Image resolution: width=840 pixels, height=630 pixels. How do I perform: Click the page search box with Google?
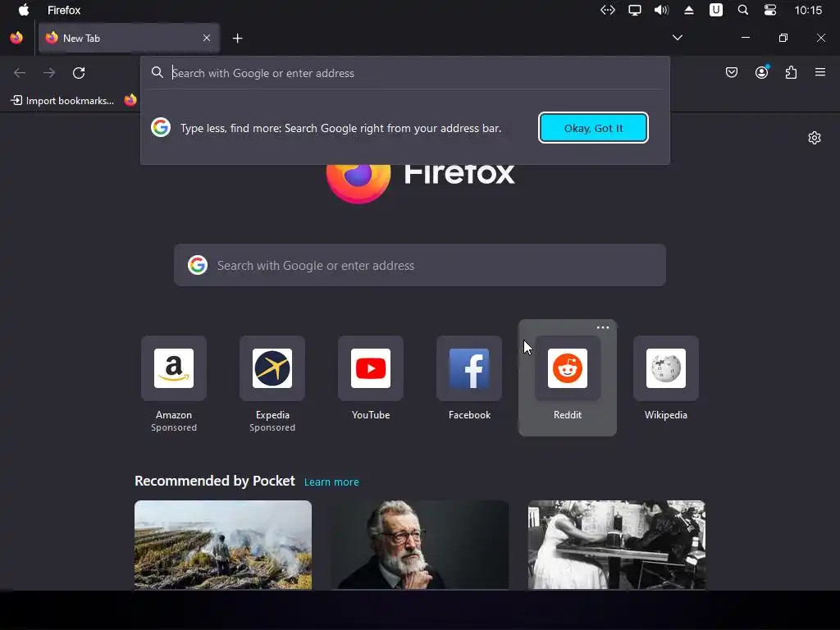coord(420,265)
